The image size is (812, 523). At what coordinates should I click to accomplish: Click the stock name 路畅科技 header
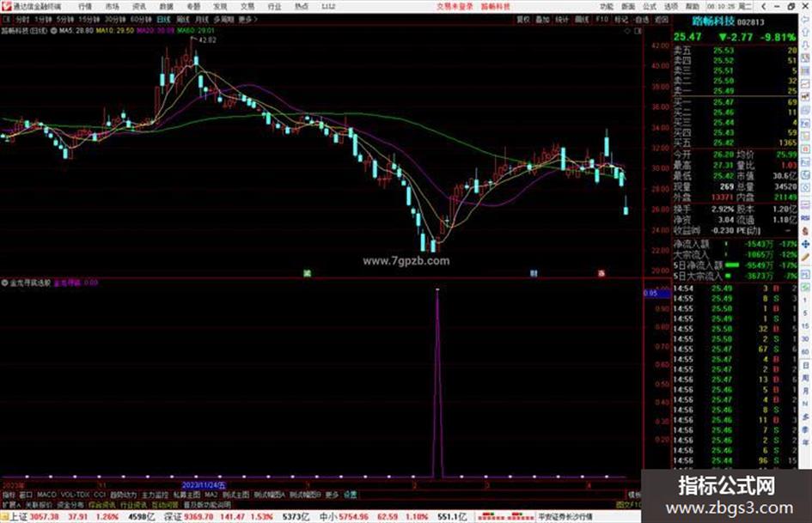pyautogui.click(x=712, y=21)
